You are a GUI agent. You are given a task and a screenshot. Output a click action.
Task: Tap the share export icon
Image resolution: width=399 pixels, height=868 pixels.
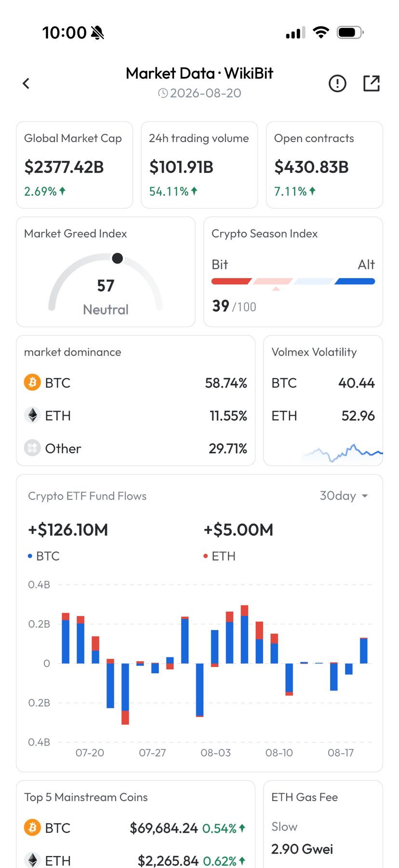[x=371, y=83]
